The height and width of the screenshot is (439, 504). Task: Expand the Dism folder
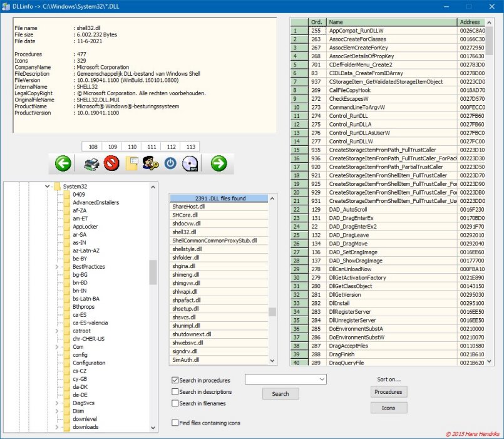pos(57,411)
